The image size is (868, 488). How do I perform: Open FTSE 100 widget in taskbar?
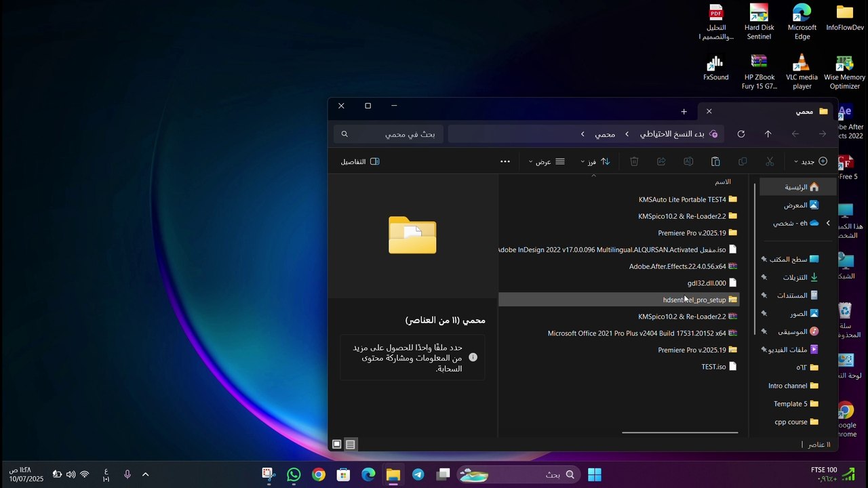pyautogui.click(x=833, y=474)
